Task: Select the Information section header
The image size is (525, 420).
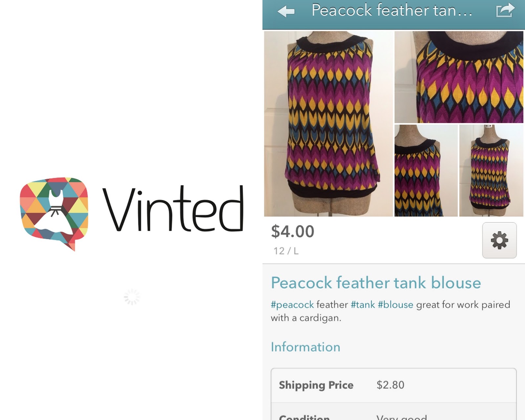Action: [305, 347]
